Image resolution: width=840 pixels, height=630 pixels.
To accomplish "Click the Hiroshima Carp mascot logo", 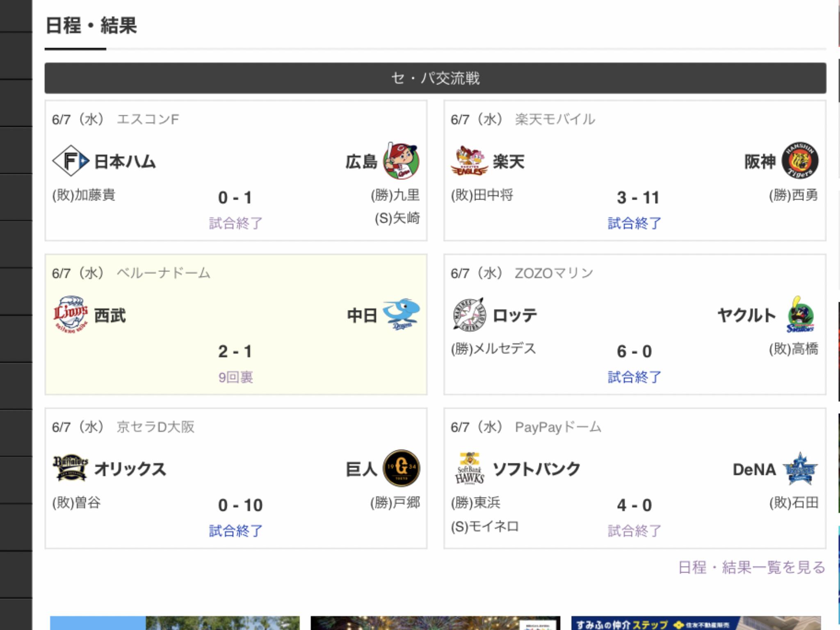I will (x=401, y=161).
